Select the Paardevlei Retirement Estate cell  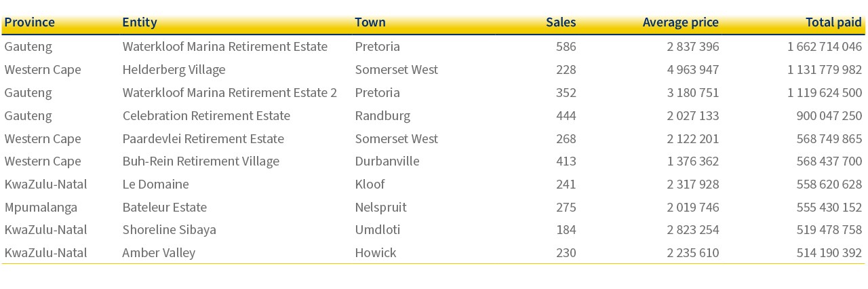pyautogui.click(x=203, y=138)
